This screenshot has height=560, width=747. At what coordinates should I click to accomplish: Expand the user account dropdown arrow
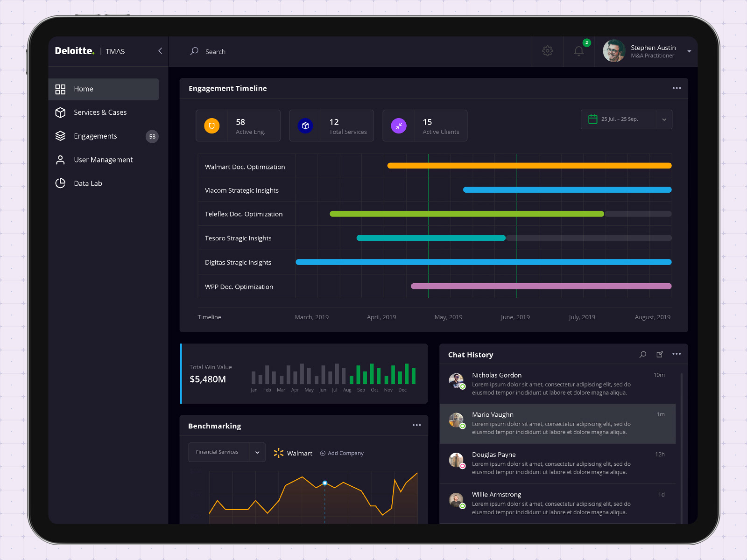click(689, 51)
